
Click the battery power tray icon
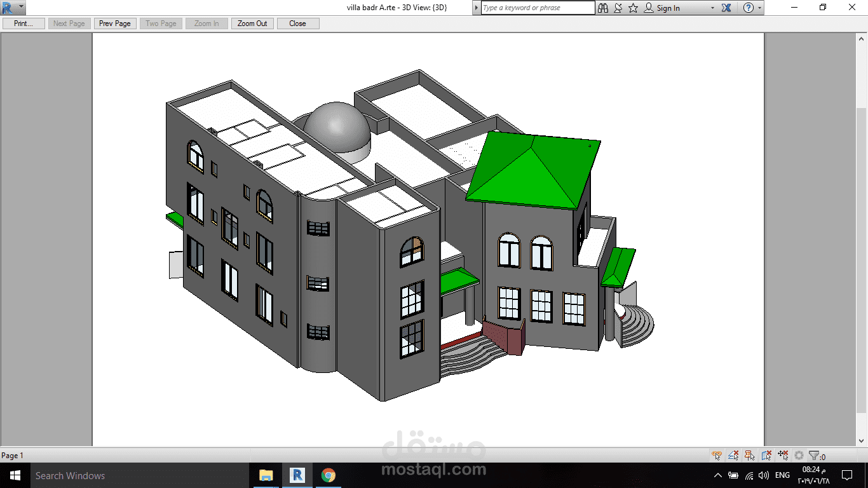pyautogui.click(x=733, y=475)
